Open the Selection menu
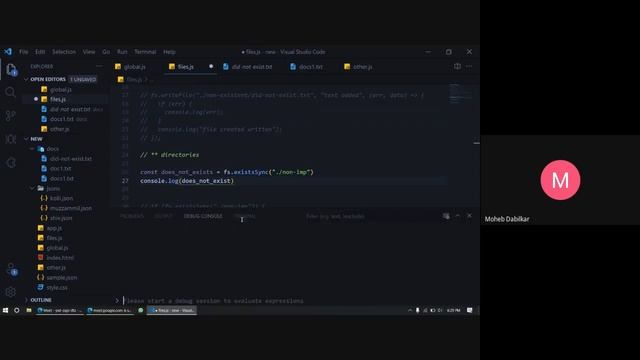The width and height of the screenshot is (640, 360). pos(64,52)
